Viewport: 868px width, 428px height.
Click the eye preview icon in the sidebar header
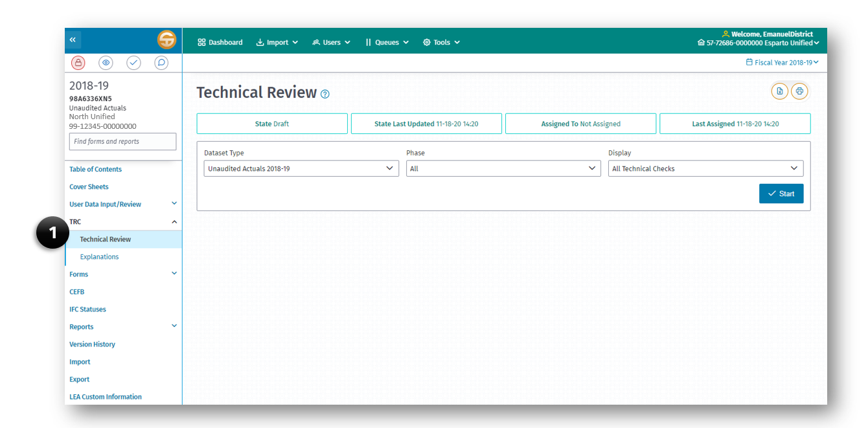(x=106, y=63)
